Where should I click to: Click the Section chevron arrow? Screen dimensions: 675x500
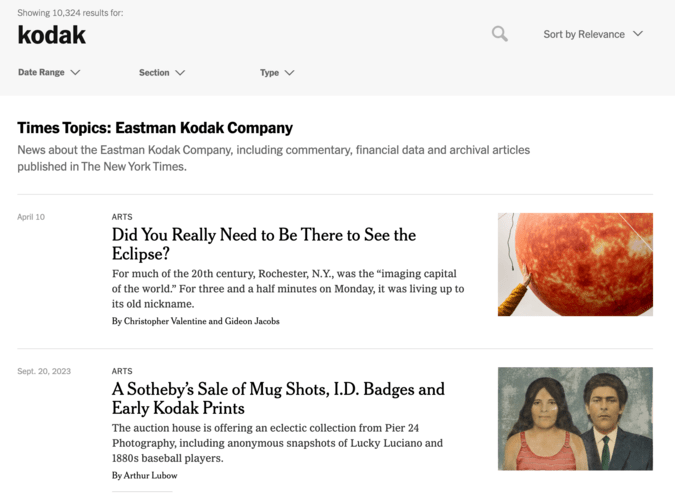pyautogui.click(x=180, y=73)
